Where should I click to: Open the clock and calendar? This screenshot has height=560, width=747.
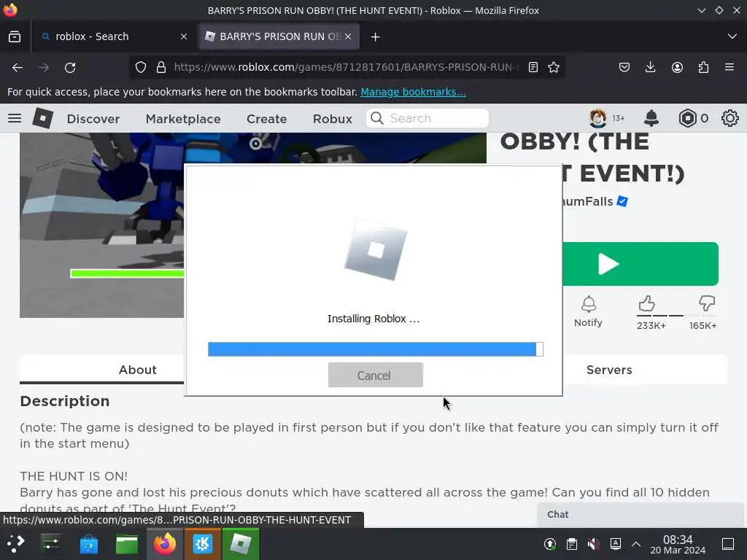point(678,544)
